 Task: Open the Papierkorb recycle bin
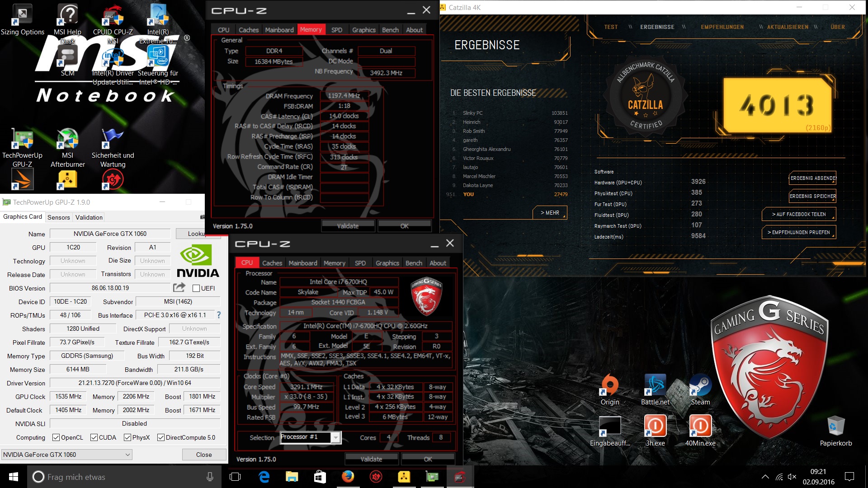point(836,431)
